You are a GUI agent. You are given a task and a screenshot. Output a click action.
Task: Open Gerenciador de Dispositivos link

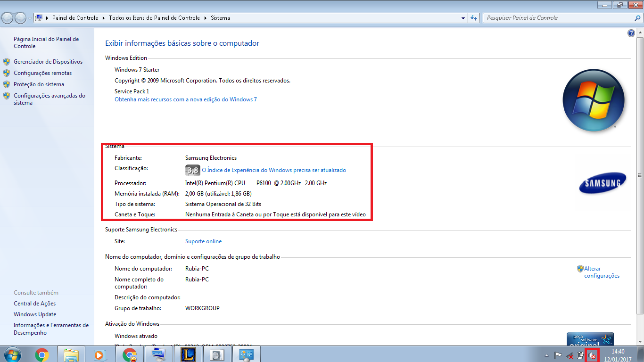[x=48, y=62]
